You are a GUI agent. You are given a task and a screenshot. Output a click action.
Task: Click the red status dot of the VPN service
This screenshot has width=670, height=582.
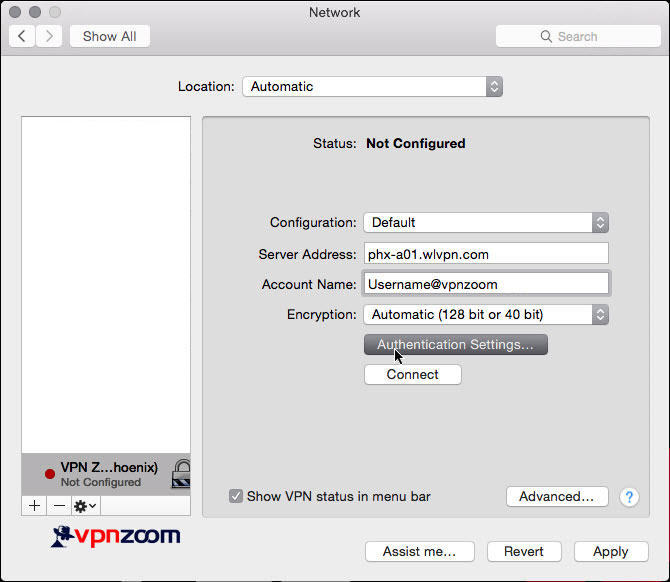pyautogui.click(x=50, y=474)
